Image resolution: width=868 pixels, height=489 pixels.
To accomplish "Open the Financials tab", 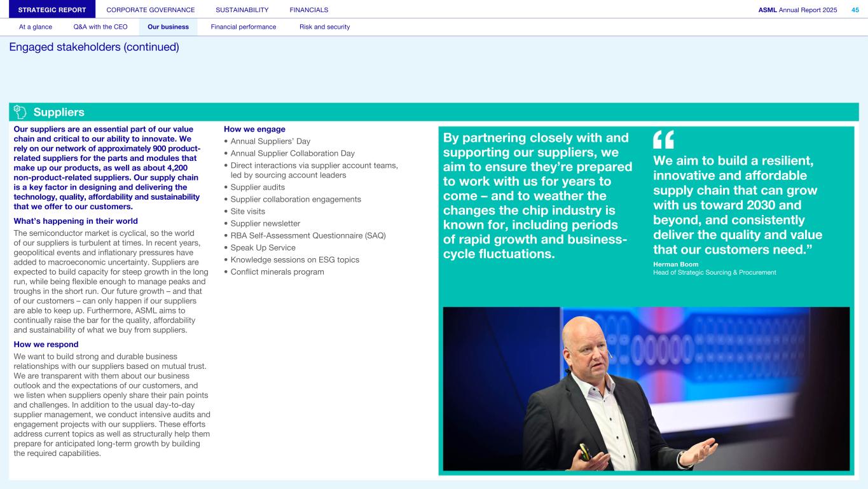I will tap(309, 10).
